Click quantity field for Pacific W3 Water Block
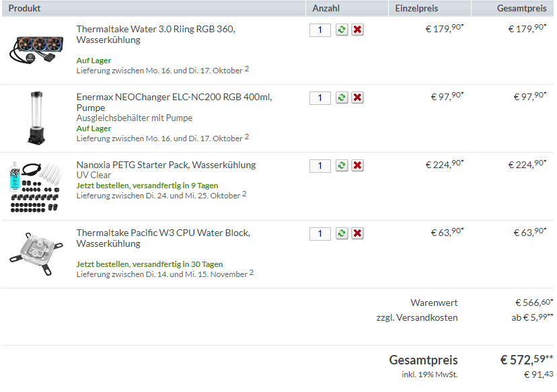The image size is (557, 392). (320, 233)
